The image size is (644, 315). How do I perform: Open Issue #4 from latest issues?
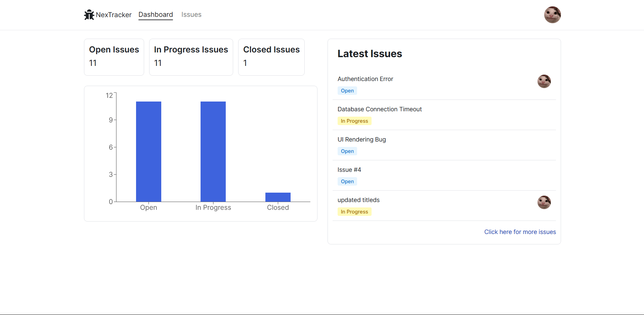[349, 170]
